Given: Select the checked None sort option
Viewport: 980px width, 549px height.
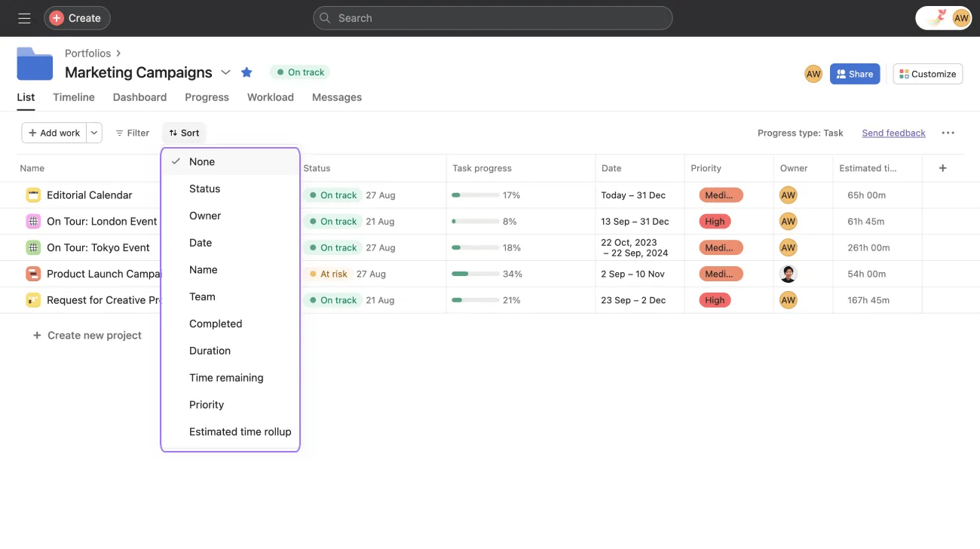Looking at the screenshot, I should point(202,161).
